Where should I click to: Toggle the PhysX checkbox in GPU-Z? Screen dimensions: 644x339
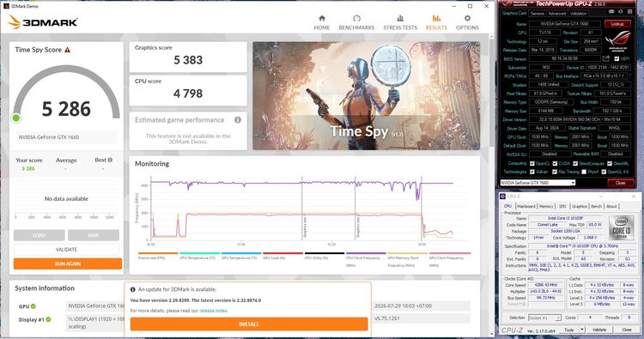(584, 172)
